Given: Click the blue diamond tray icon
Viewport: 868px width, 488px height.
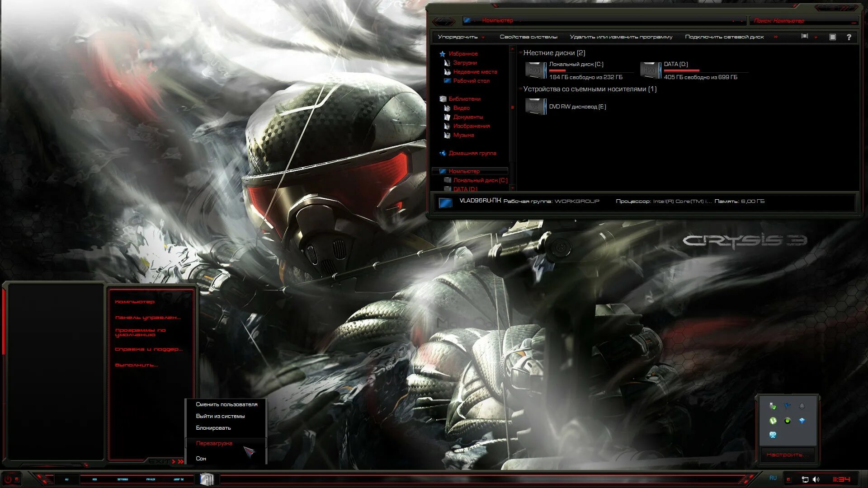Looking at the screenshot, I should click(x=802, y=421).
